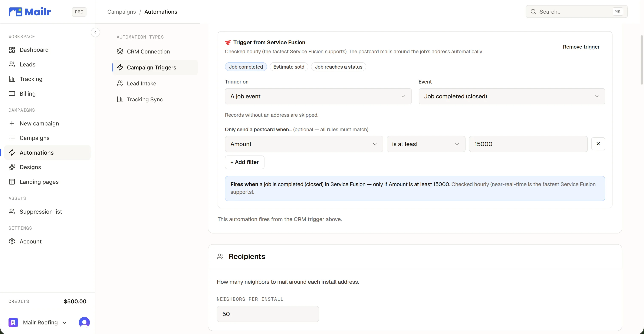Click 'This automation fires from the CRM trigger above.'
This screenshot has height=334, width=644.
click(x=279, y=219)
